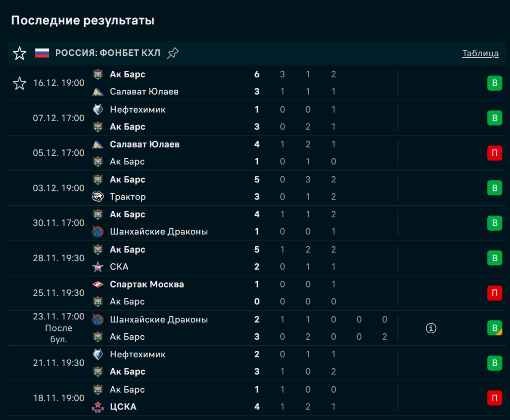The height and width of the screenshot is (420, 510).
Task: Click Шанхайские Драконы logo in 30.11 match
Action: pos(98,232)
